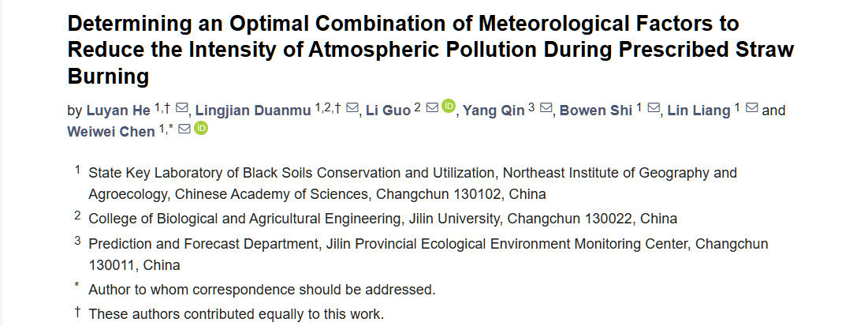Click the author name Weiwei Chen
Image resolution: width=868 pixels, height=326 pixels.
coord(111,132)
